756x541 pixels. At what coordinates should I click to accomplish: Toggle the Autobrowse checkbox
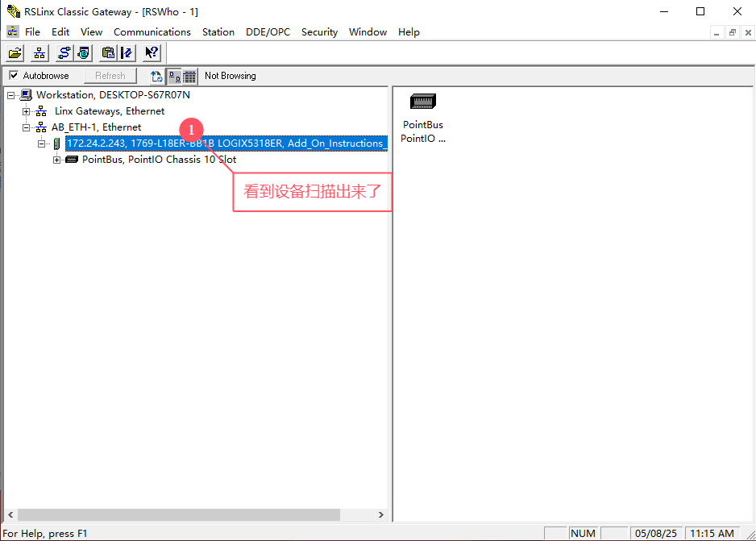(x=14, y=75)
